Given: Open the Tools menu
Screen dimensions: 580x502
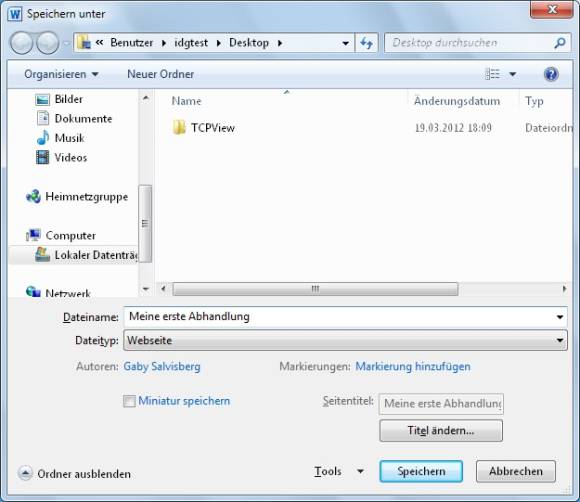Looking at the screenshot, I should [338, 471].
